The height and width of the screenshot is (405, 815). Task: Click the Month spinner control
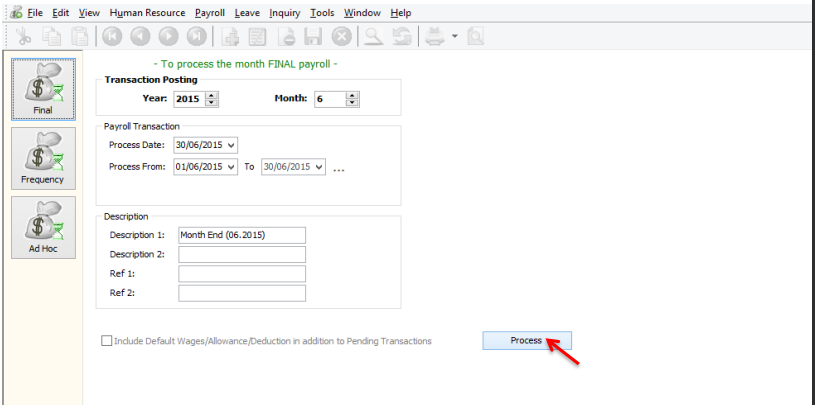point(352,99)
